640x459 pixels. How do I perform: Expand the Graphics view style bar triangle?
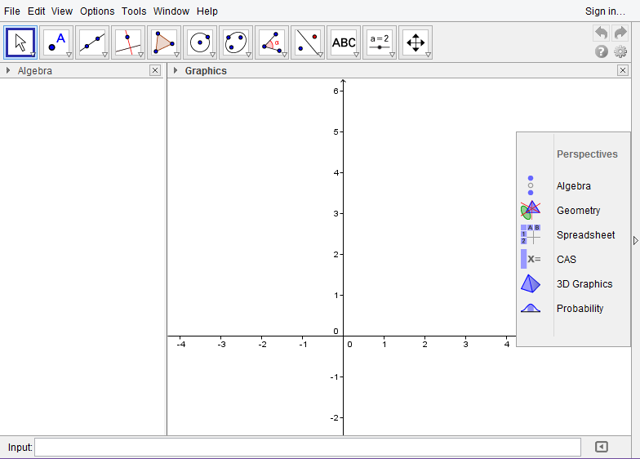click(x=176, y=71)
